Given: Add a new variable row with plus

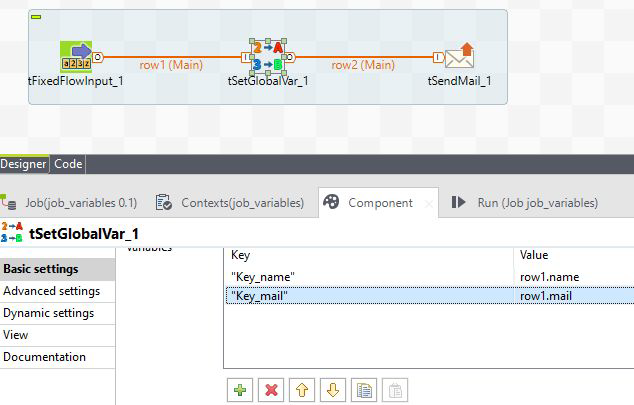Looking at the screenshot, I should click(240, 390).
